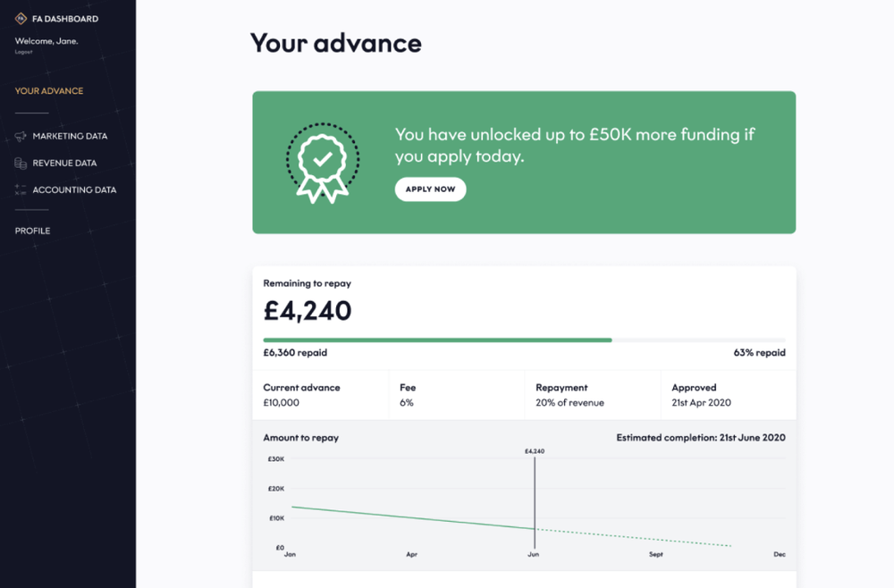Click the Accounting Data calculator icon
The height and width of the screenshot is (588, 894).
click(21, 189)
